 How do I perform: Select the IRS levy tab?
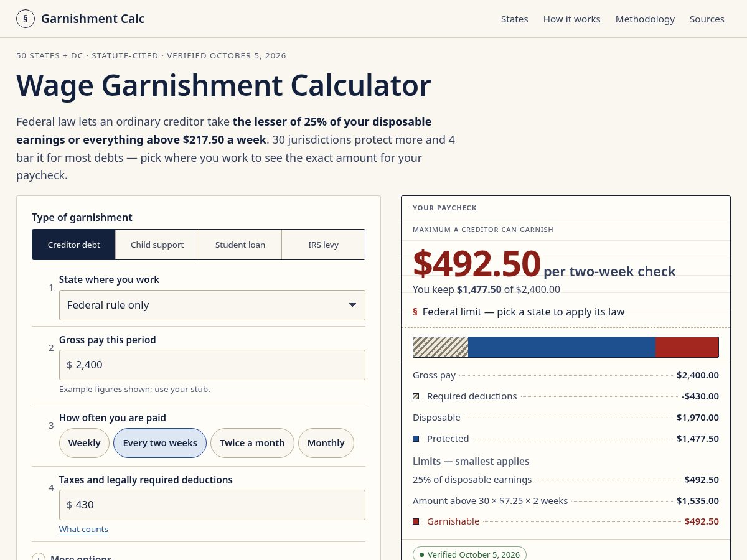(323, 245)
